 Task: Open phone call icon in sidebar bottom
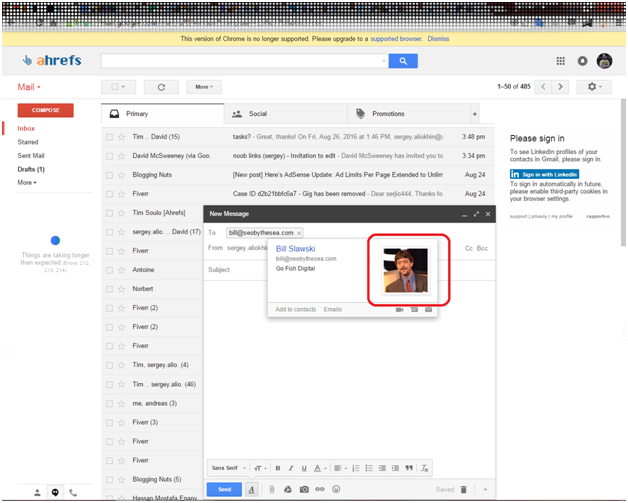pos(73,493)
